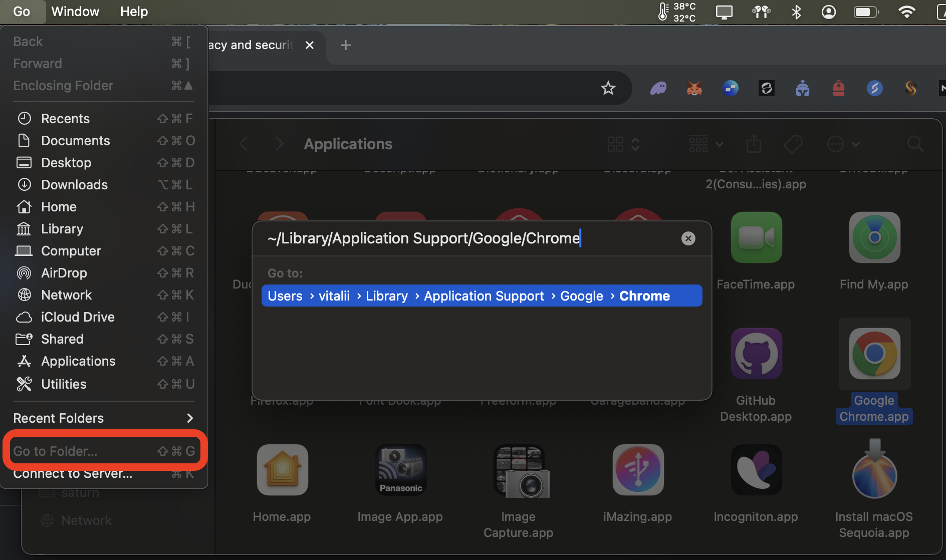
Task: Clear the Go to Folder path field
Action: [688, 238]
